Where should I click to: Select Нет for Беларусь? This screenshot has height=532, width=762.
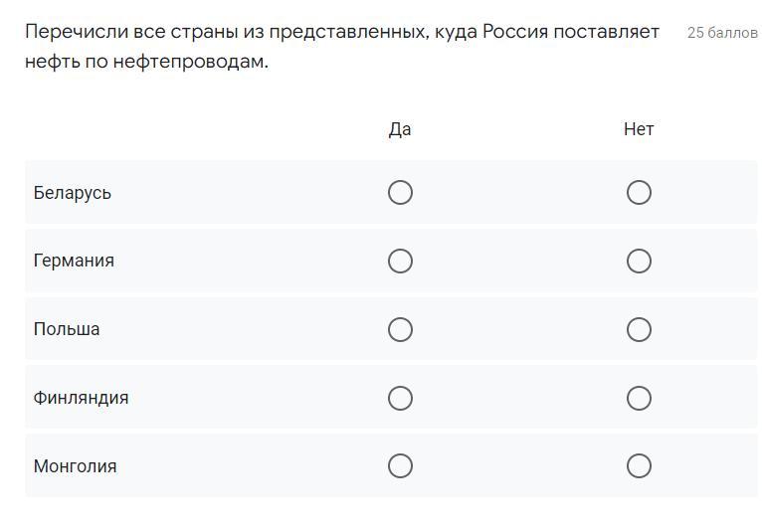(x=639, y=192)
